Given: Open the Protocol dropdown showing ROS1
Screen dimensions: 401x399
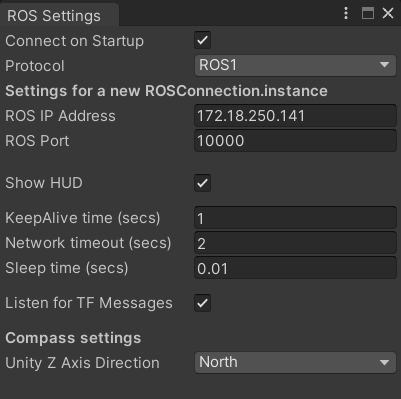Looking at the screenshot, I should [x=295, y=65].
